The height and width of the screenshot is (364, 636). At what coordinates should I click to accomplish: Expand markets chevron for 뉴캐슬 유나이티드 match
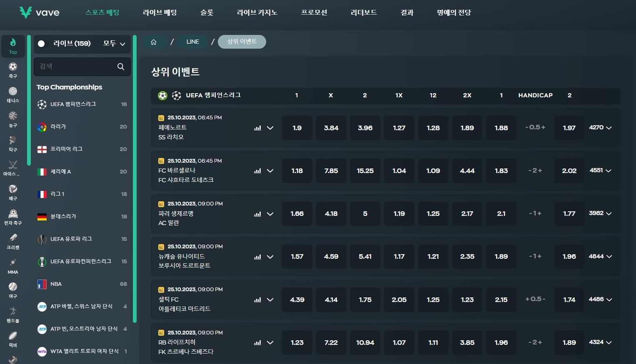tap(270, 257)
